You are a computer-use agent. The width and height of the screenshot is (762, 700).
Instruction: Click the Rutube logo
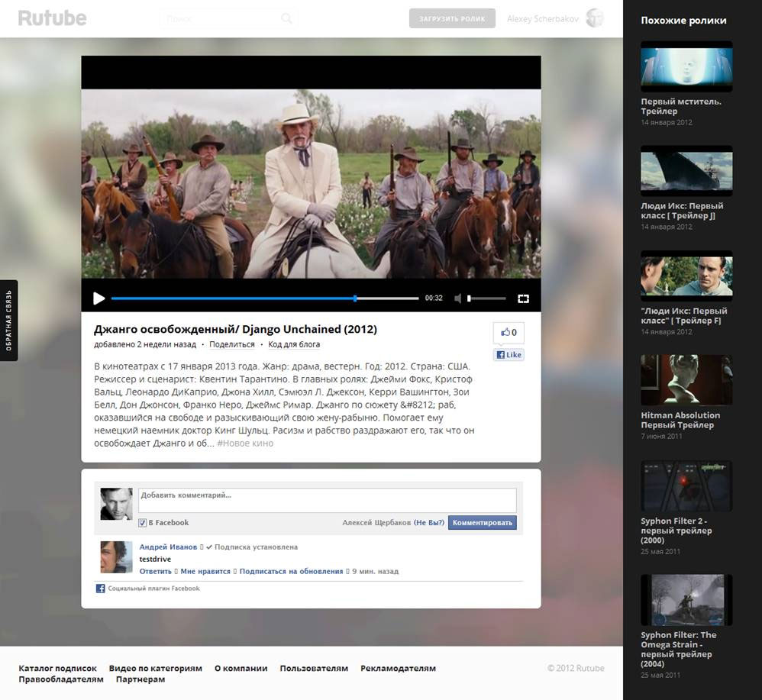pos(53,18)
